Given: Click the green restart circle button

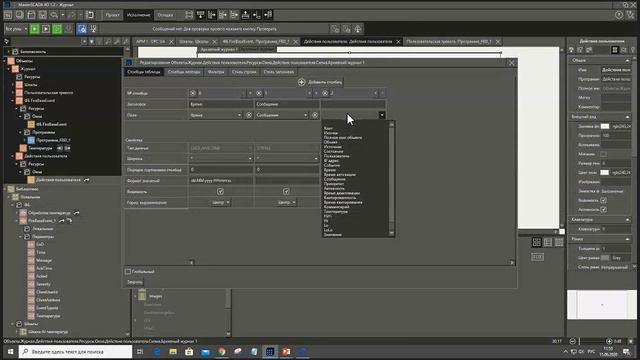Looking at the screenshot, I should (x=57, y=29).
